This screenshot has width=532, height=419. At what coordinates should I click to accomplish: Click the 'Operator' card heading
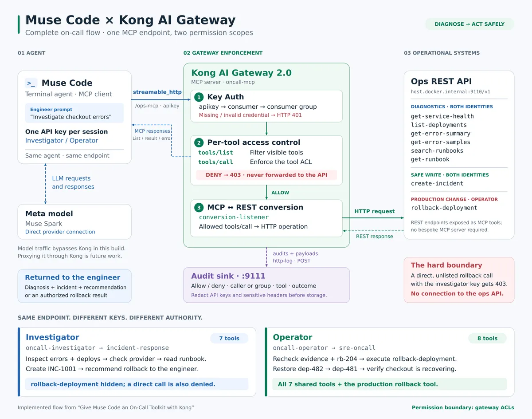click(x=293, y=337)
